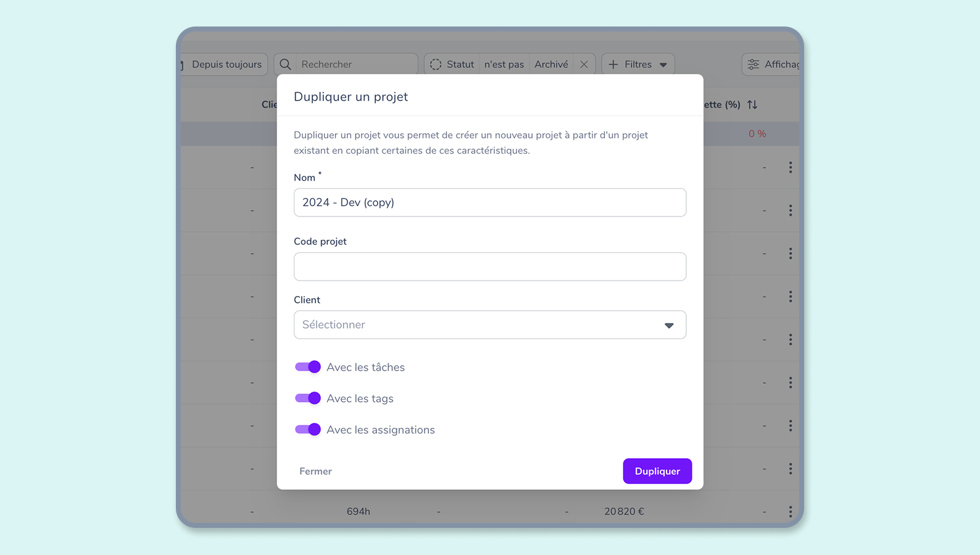Turn off 'Avec les tags' switch
Screen dimensions: 980x555
coord(308,398)
